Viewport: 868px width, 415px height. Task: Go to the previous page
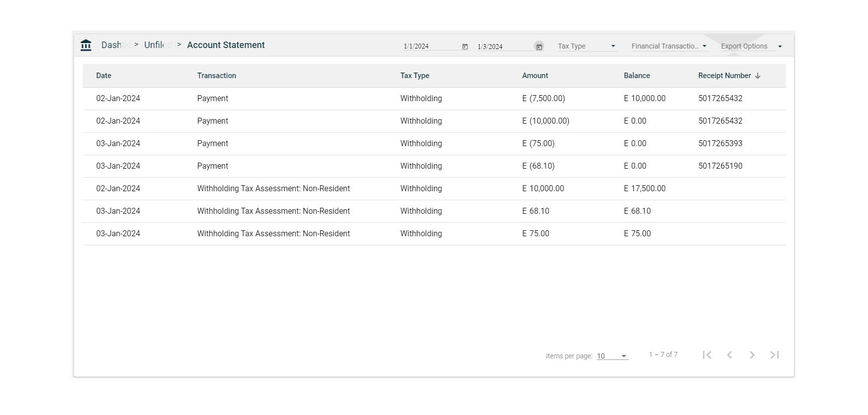coord(729,355)
